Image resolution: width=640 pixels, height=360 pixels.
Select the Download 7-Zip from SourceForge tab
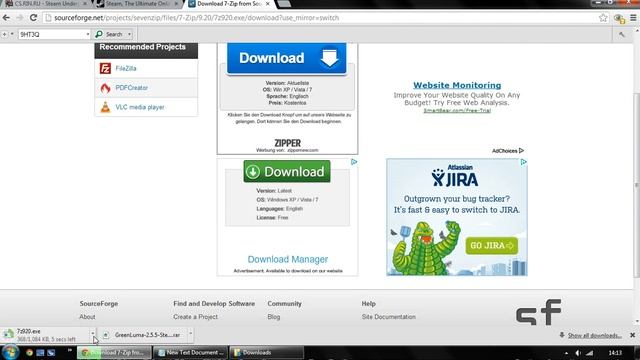click(x=229, y=4)
